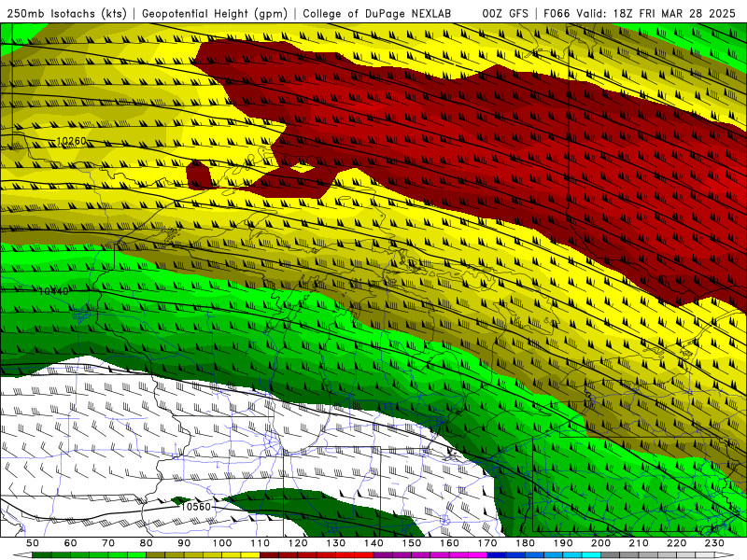
Task: Click the 50 knot legend label
Action: [x=33, y=543]
